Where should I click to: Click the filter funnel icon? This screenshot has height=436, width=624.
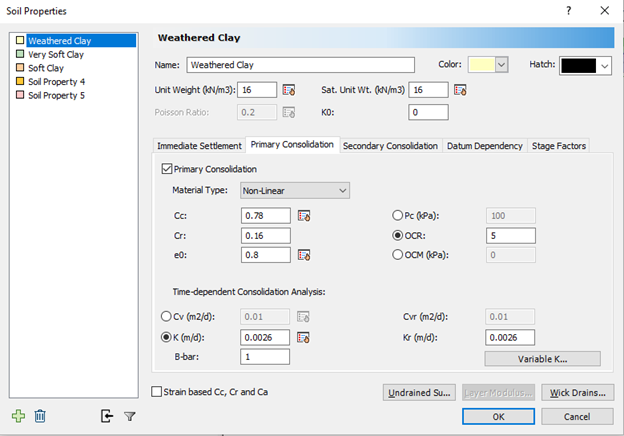click(x=129, y=415)
